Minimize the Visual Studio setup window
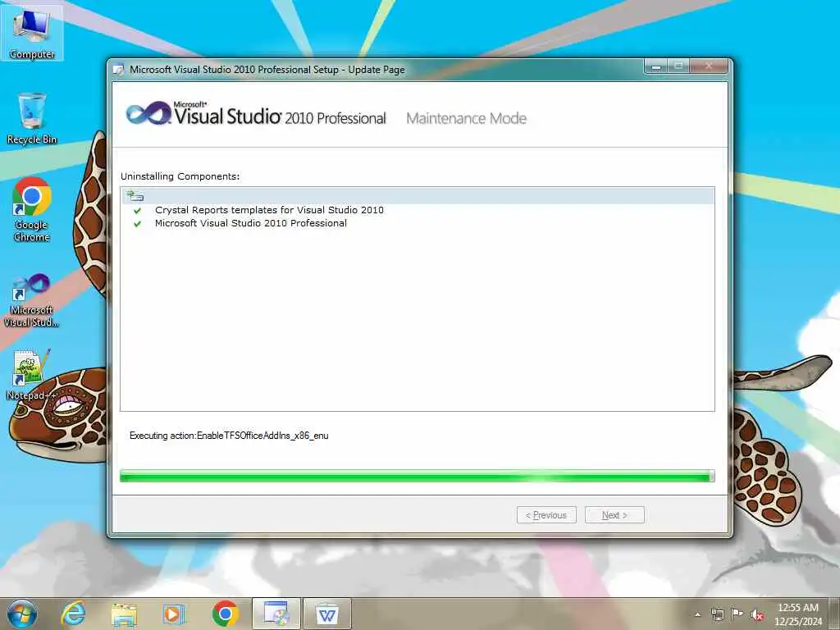 pos(656,66)
